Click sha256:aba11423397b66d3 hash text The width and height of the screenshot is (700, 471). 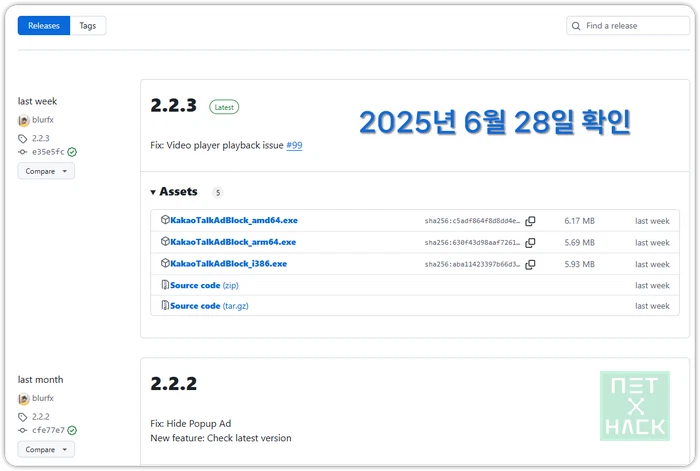point(472,264)
